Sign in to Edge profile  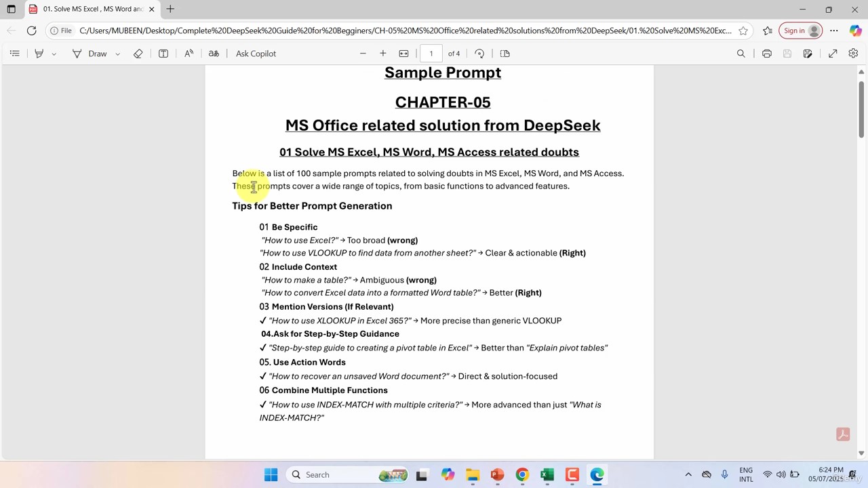(x=800, y=30)
